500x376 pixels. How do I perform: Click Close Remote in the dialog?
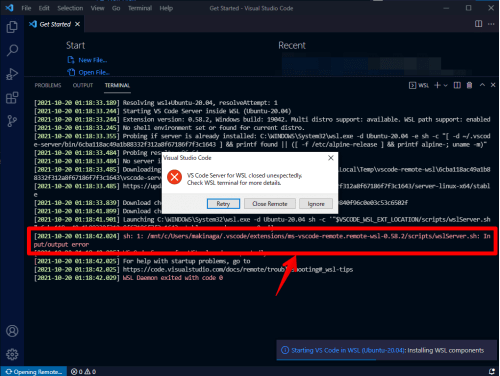270,204
